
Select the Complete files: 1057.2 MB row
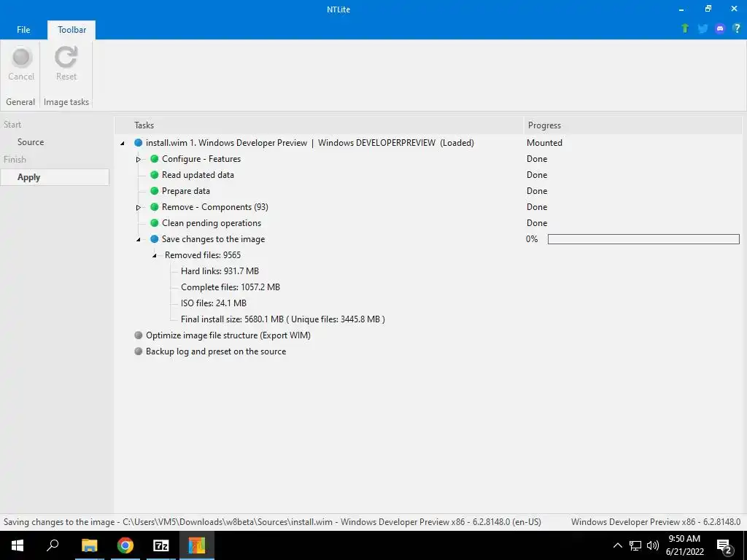(230, 287)
